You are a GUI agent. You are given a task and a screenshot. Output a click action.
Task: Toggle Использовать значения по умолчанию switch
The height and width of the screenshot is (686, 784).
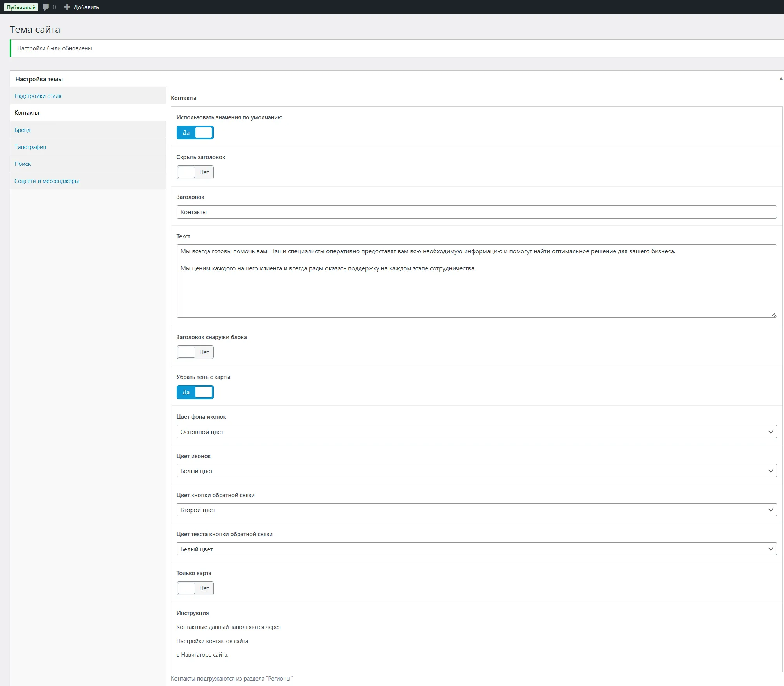(195, 133)
